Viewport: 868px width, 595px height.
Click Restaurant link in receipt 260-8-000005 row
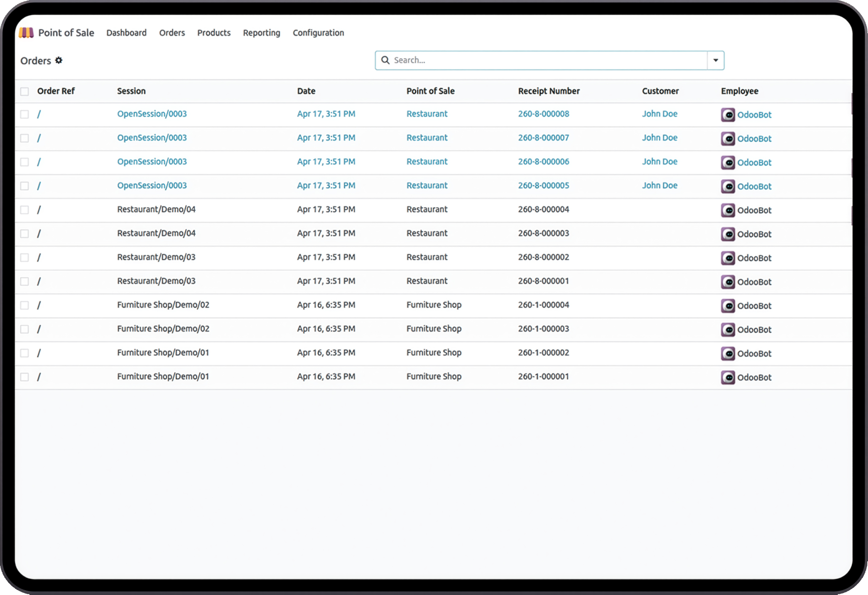(x=427, y=186)
